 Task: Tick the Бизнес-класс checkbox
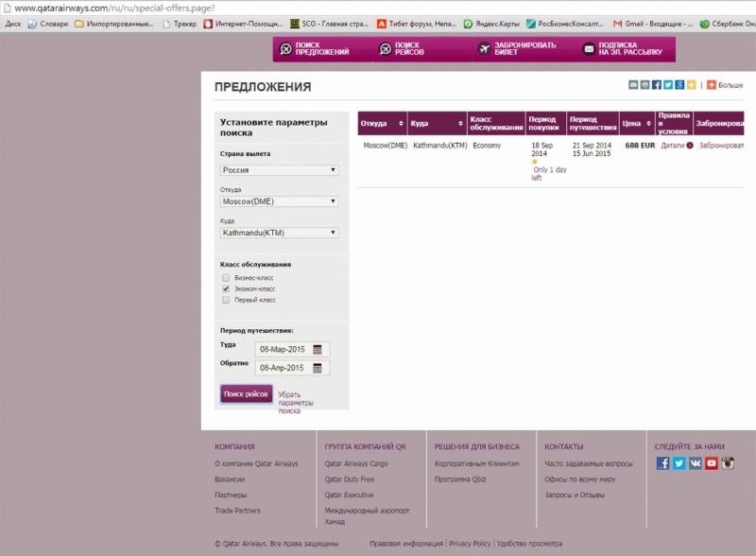point(226,278)
